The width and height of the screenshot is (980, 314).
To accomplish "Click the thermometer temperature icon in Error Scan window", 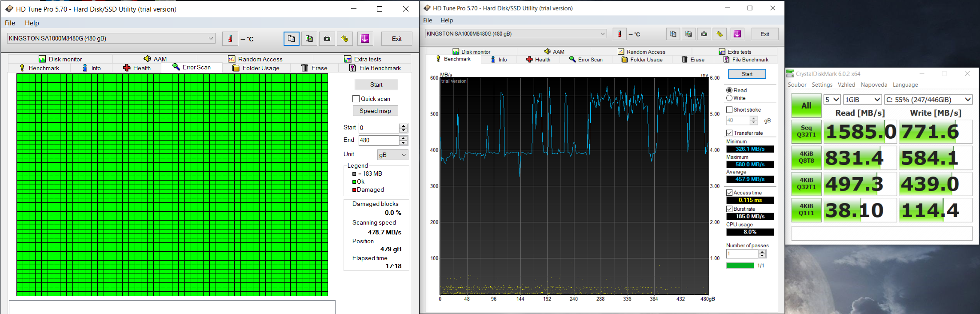I will tap(230, 39).
